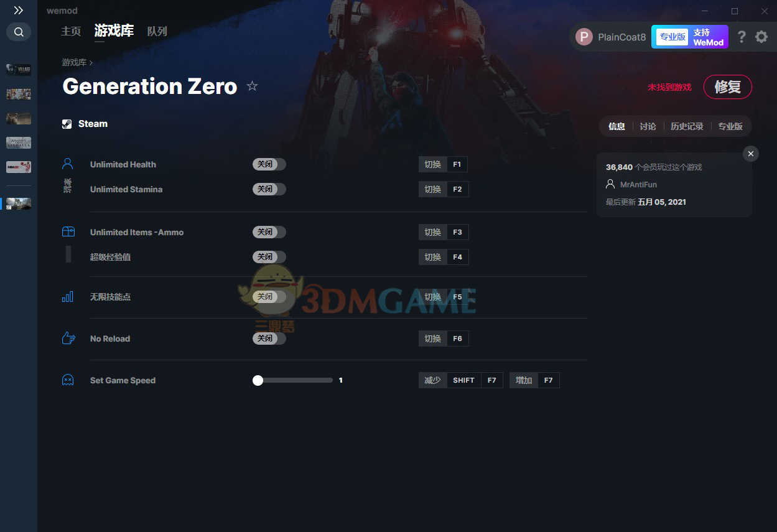This screenshot has height=532, width=777.
Task: Click the ghost icon beside Set Game Speed
Action: coord(68,380)
